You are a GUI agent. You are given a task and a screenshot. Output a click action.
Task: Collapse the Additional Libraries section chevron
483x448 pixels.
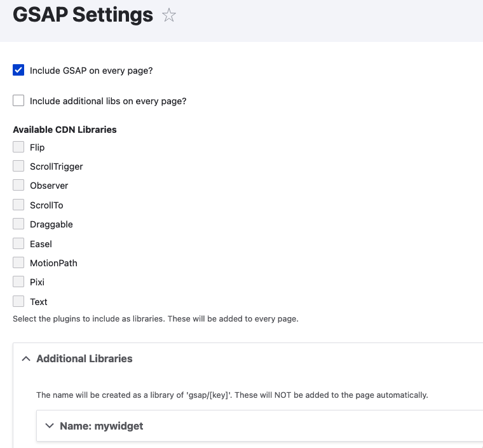[x=26, y=358]
